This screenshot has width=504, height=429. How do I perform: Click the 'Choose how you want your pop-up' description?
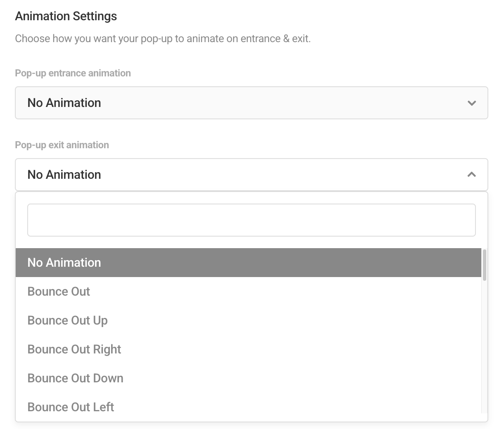tap(163, 39)
